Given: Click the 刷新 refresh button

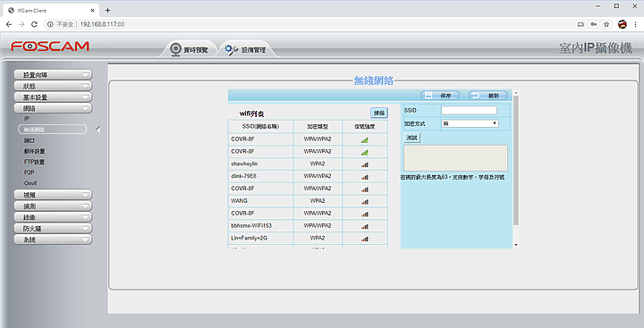Looking at the screenshot, I should pyautogui.click(x=488, y=96).
